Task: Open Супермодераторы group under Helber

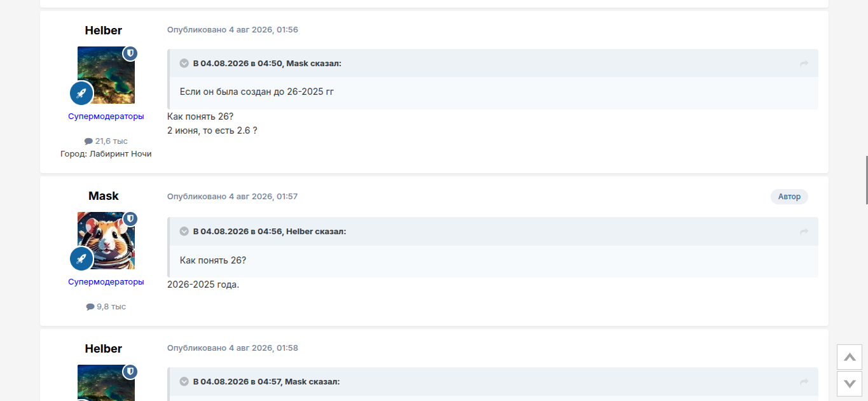Action: (106, 116)
